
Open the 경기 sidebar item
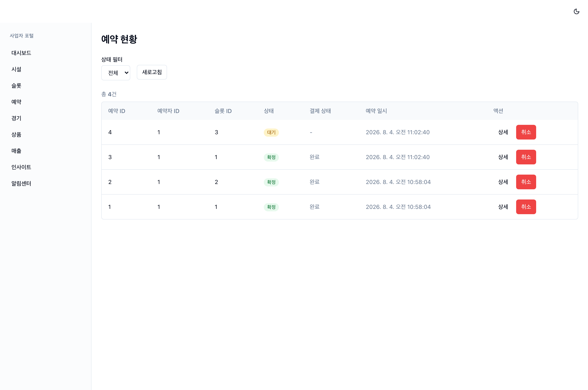pos(16,118)
